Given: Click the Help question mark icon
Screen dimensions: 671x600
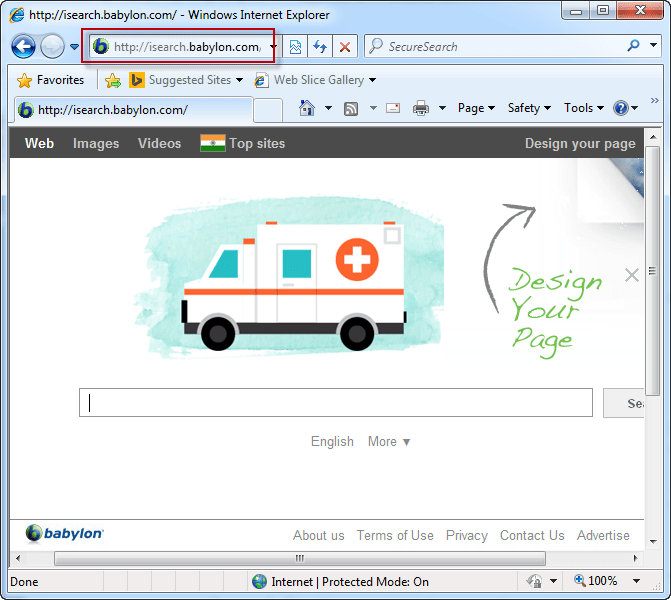Looking at the screenshot, I should tap(621, 108).
